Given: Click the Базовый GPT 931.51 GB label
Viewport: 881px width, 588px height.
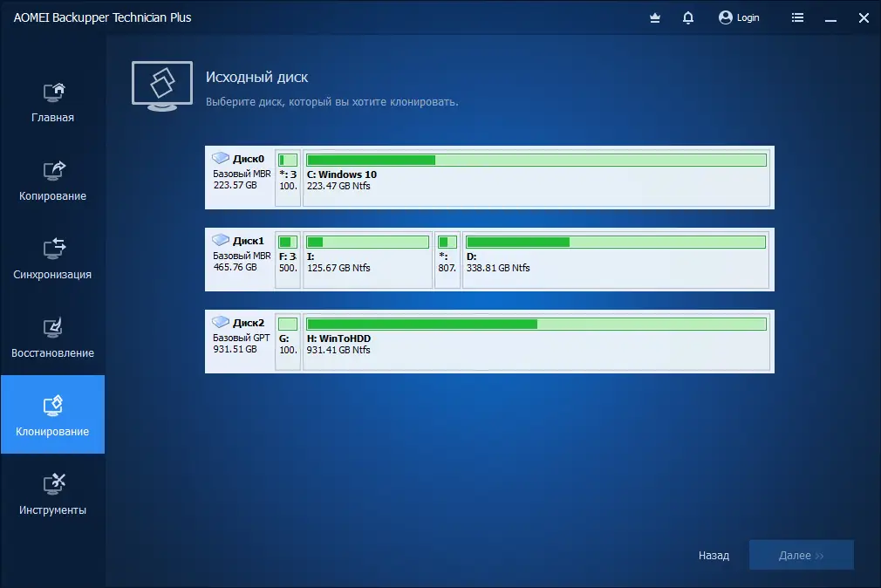Looking at the screenshot, I should coord(242,344).
